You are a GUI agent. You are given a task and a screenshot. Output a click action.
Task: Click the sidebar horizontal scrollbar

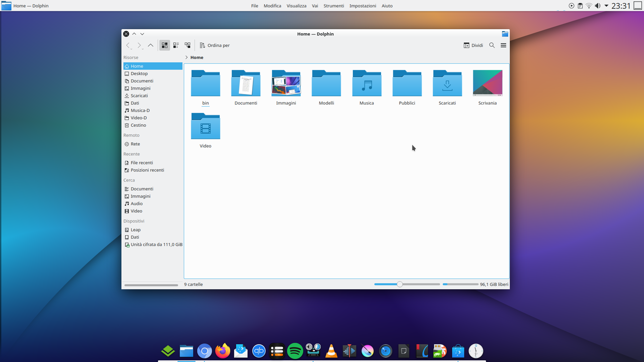click(x=151, y=285)
